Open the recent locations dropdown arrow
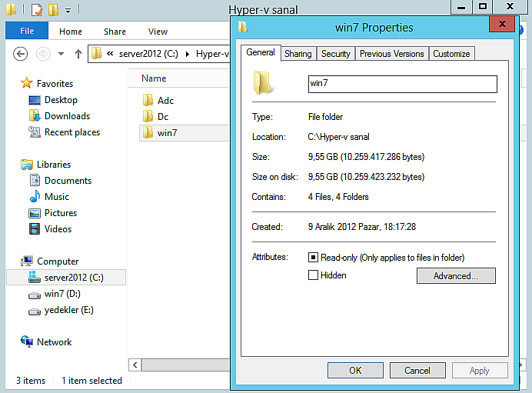The height and width of the screenshot is (393, 532). [61, 54]
